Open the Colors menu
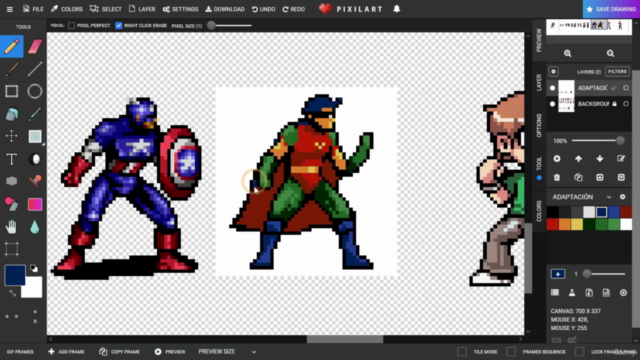 pos(67,9)
